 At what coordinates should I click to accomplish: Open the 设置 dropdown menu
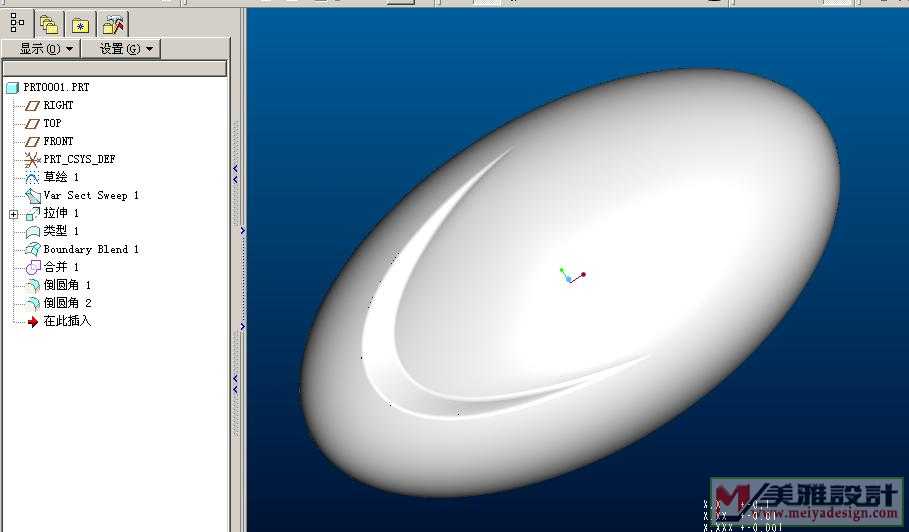pos(121,49)
